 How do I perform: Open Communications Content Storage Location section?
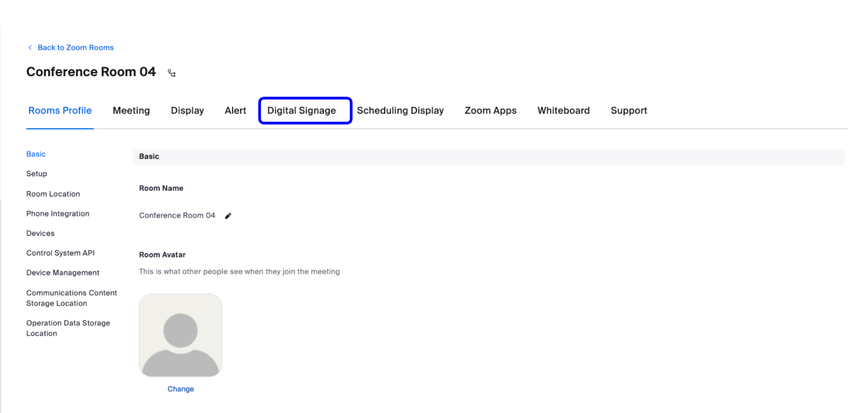[x=71, y=298]
